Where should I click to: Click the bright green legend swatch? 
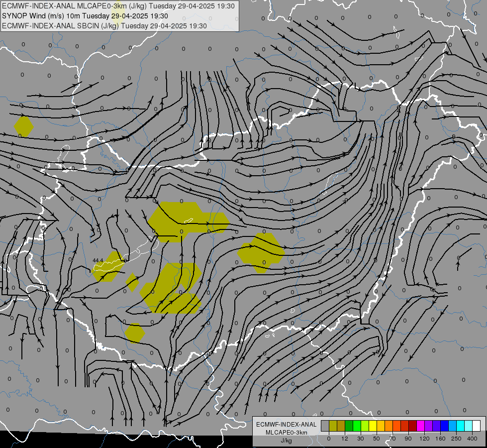[357, 426]
